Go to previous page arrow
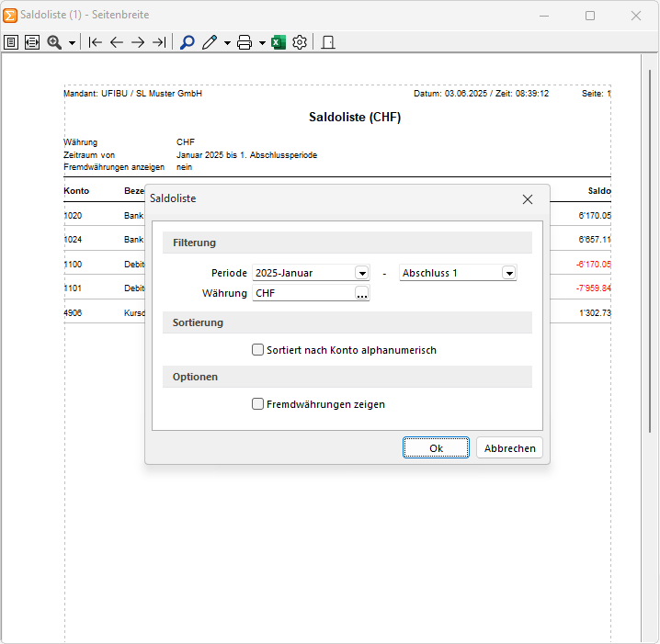Viewport: 660px width, 644px height. point(117,42)
